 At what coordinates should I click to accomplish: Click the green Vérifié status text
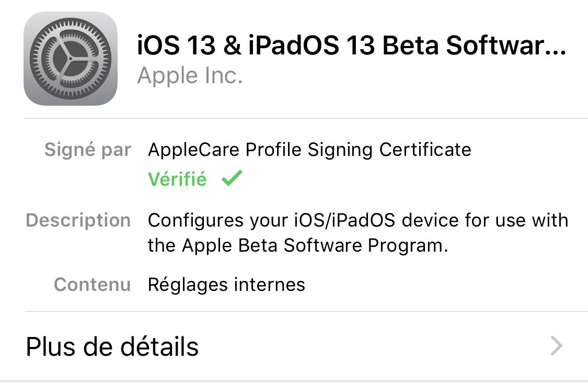177,179
